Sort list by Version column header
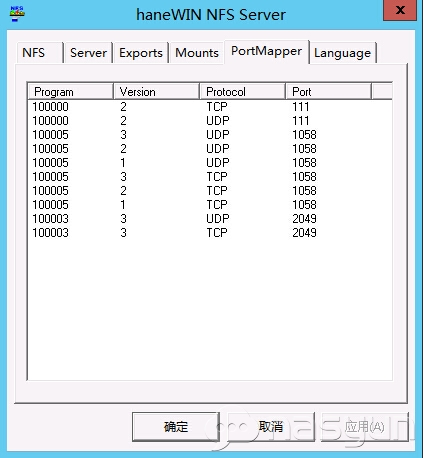423x458 pixels. click(157, 91)
